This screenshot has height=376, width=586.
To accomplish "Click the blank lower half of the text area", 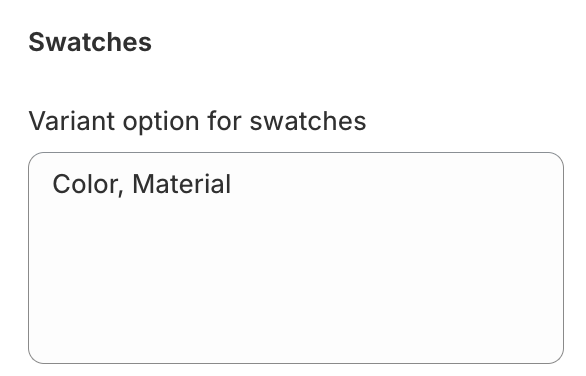I will 296,310.
